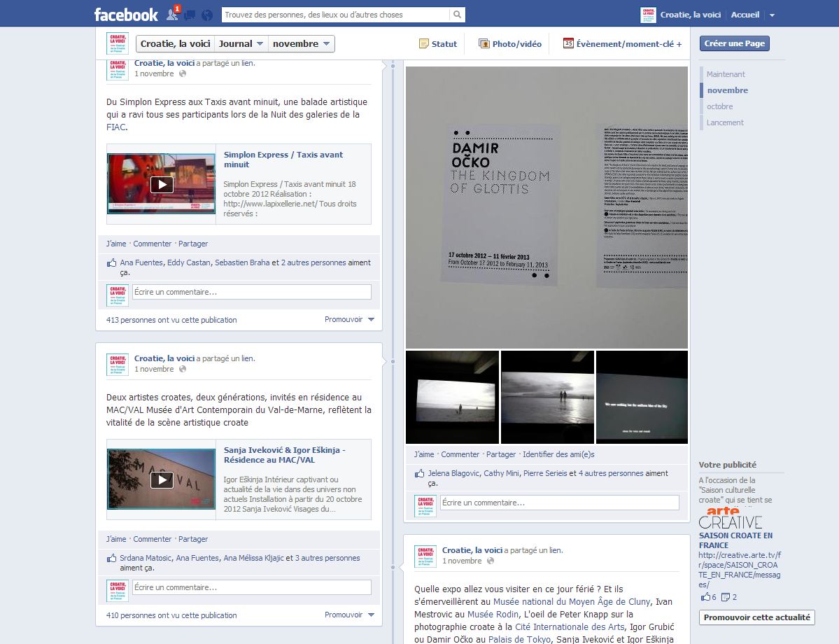The image size is (839, 644).
Task: Open the Damir Očko poster photo
Action: [x=547, y=207]
